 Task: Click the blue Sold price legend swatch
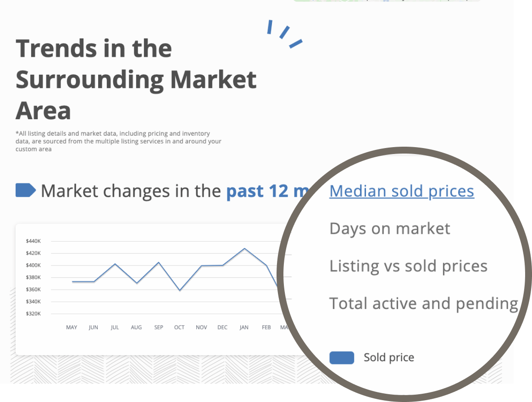pyautogui.click(x=342, y=358)
